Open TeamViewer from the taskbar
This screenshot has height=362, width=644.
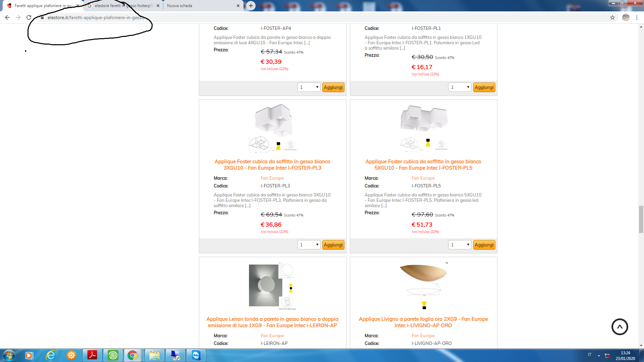(196, 355)
